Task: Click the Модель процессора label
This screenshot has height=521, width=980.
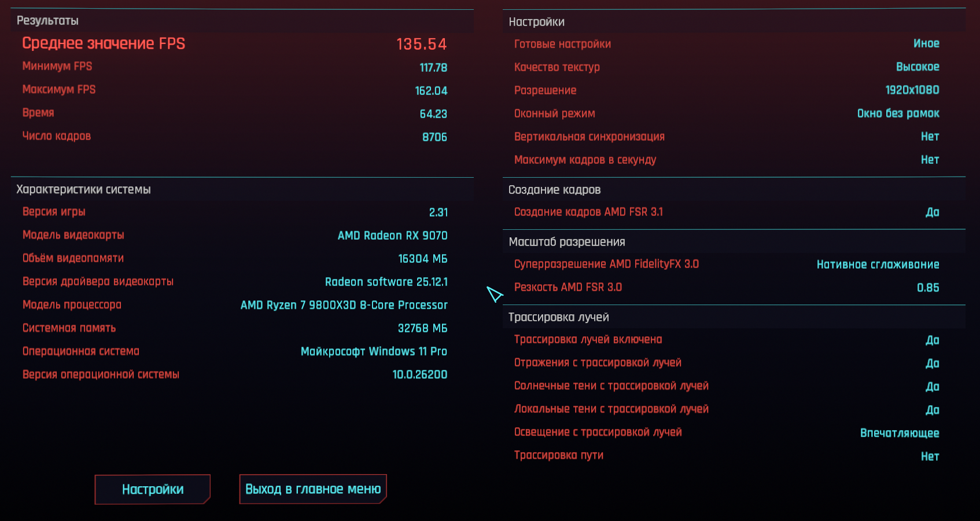Action: (x=72, y=304)
